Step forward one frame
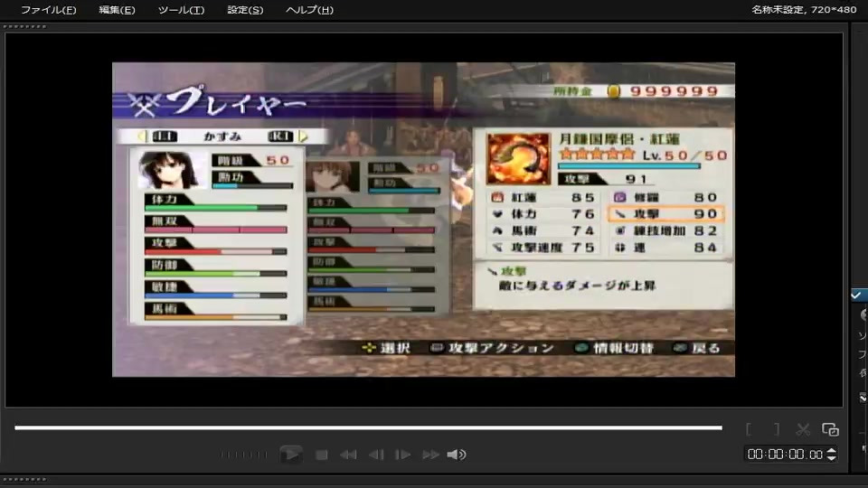The image size is (868, 488). [402, 455]
